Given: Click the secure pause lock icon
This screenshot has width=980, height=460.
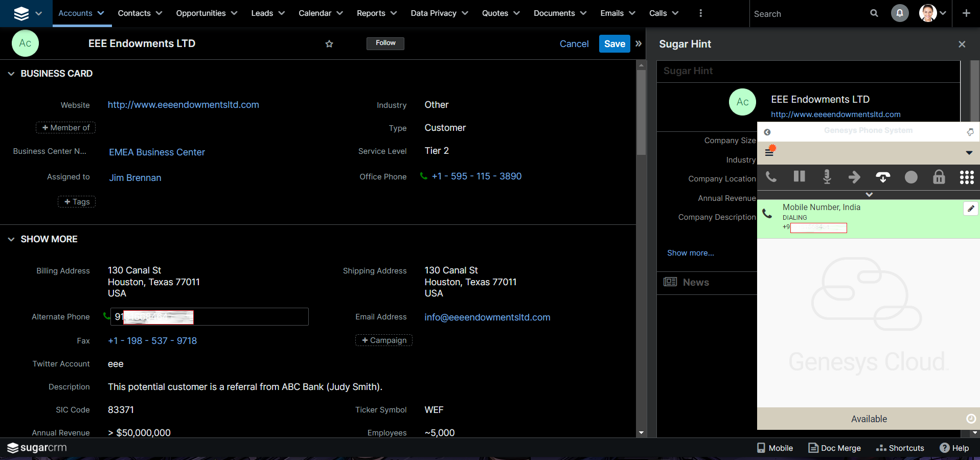Looking at the screenshot, I should 939,177.
